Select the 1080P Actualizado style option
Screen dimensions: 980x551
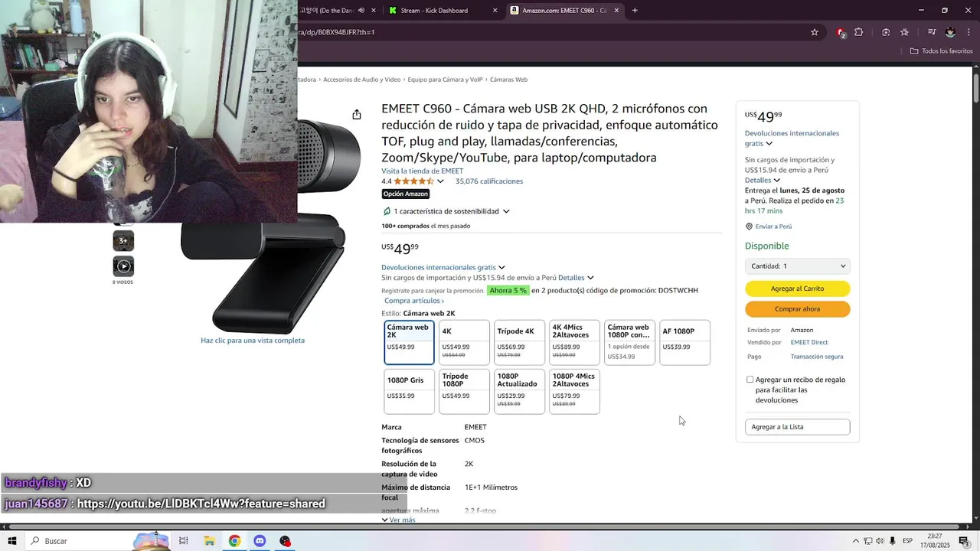tap(519, 391)
